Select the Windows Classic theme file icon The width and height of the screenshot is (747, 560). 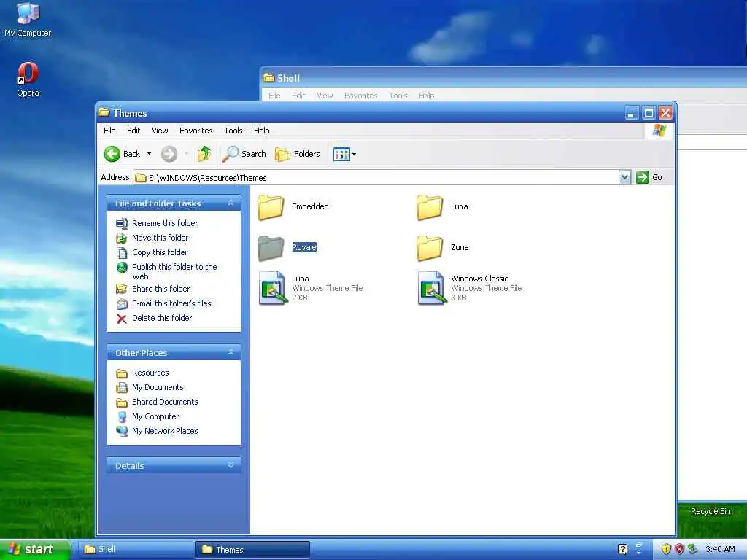431,287
